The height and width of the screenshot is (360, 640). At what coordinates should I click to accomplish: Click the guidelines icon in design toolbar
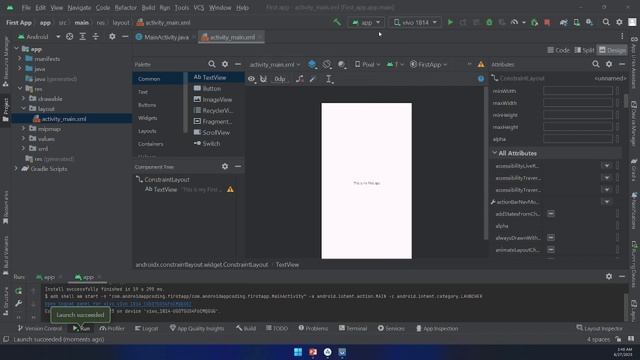click(x=329, y=79)
